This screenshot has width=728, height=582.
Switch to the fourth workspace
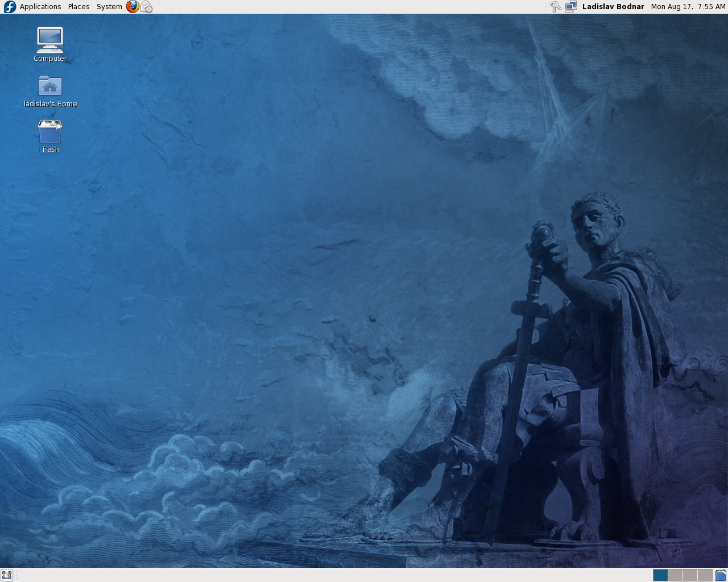[705, 575]
